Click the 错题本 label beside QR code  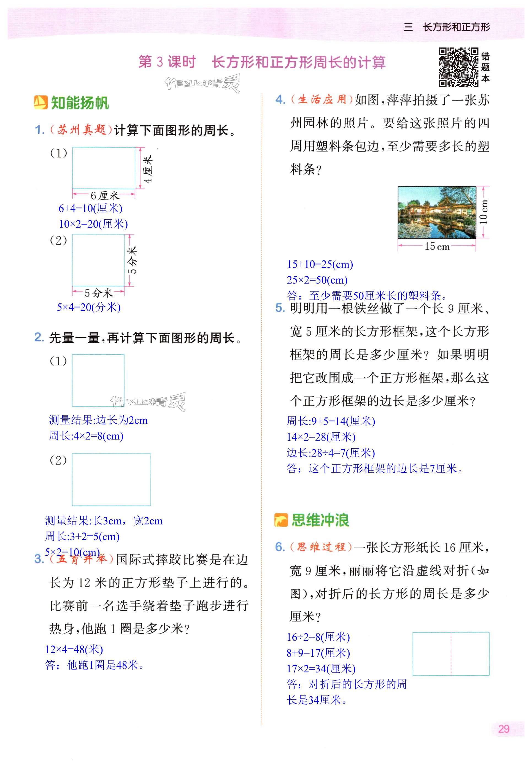click(x=485, y=67)
